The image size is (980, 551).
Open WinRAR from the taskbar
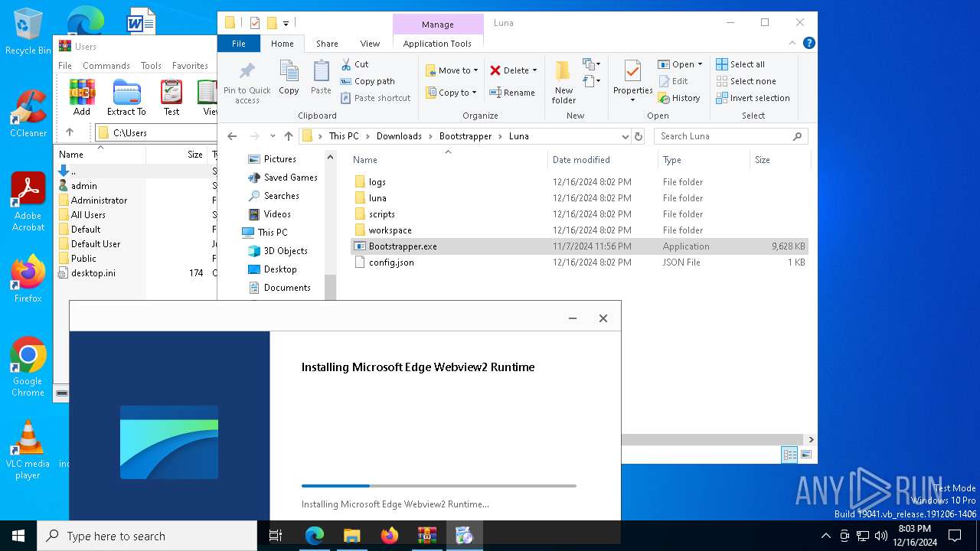pos(426,536)
